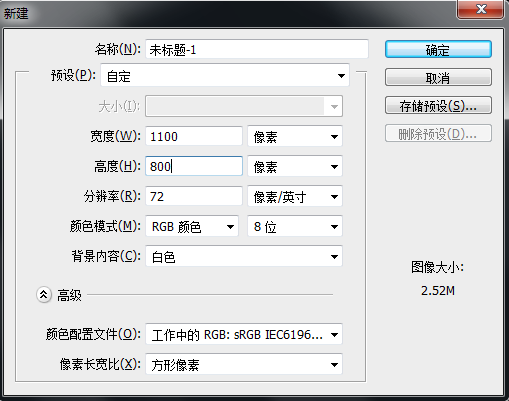Collapse the 高级 advanced section chevron
This screenshot has width=509, height=401.
(44, 295)
